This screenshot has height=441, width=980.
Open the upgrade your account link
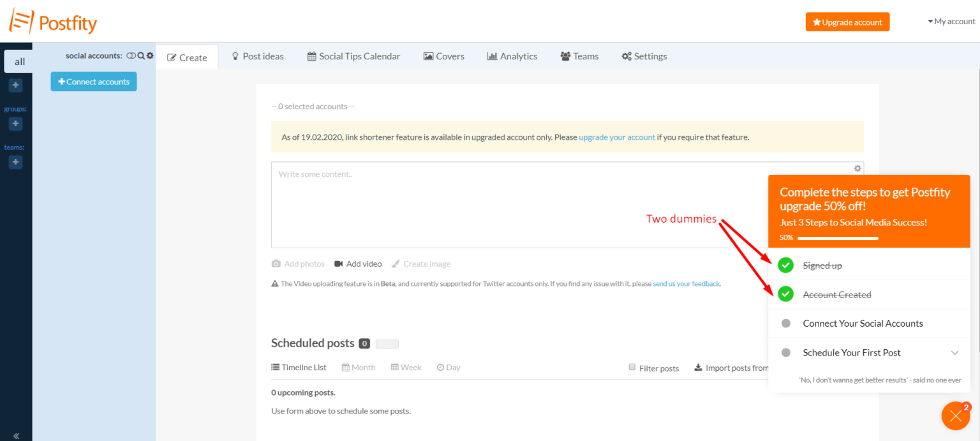[616, 137]
